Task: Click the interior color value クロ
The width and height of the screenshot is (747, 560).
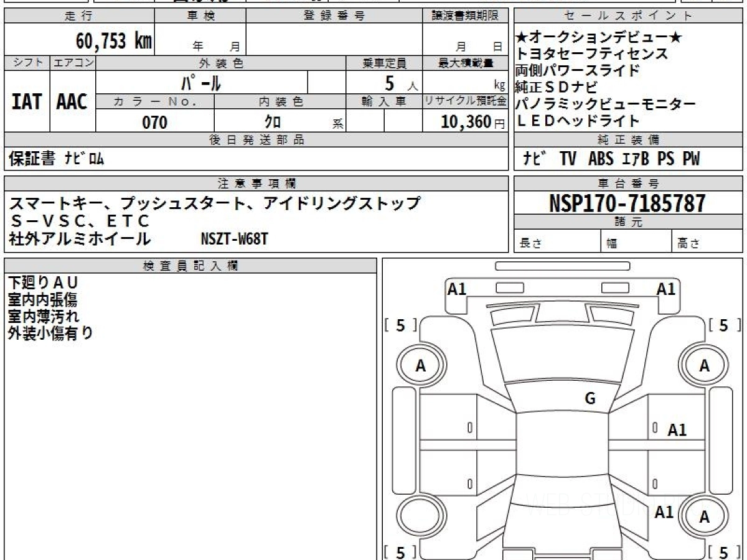Action: tap(274, 123)
